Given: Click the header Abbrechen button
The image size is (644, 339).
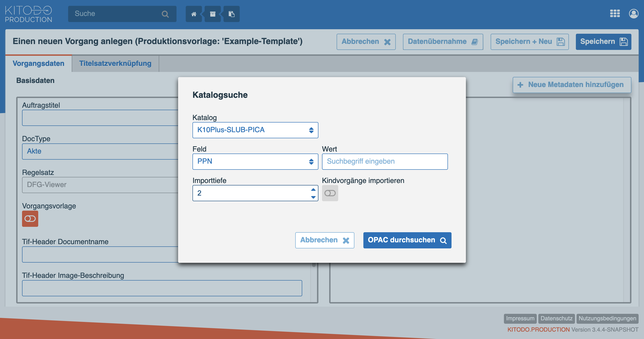Looking at the screenshot, I should click(366, 42).
